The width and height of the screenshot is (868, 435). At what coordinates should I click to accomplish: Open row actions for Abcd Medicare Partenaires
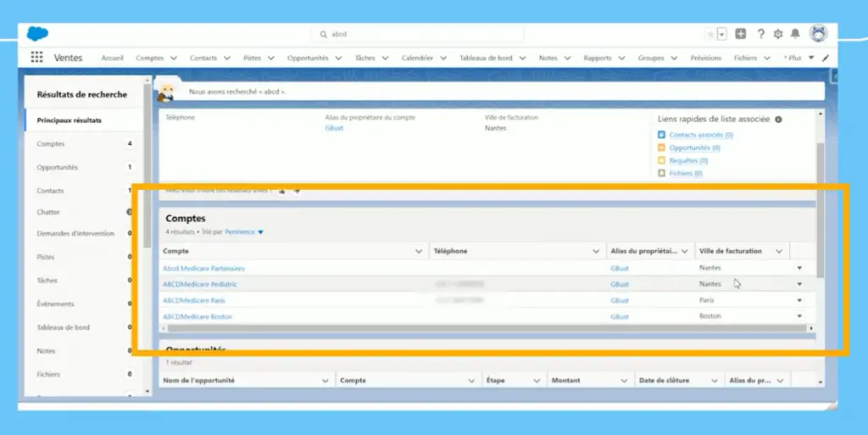pyautogui.click(x=799, y=268)
